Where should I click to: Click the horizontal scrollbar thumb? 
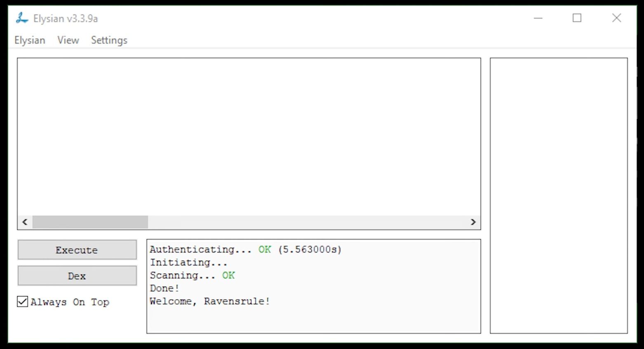click(90, 222)
